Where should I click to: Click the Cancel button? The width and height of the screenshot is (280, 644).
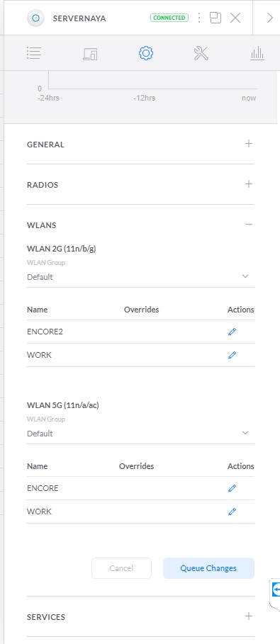pos(121,568)
